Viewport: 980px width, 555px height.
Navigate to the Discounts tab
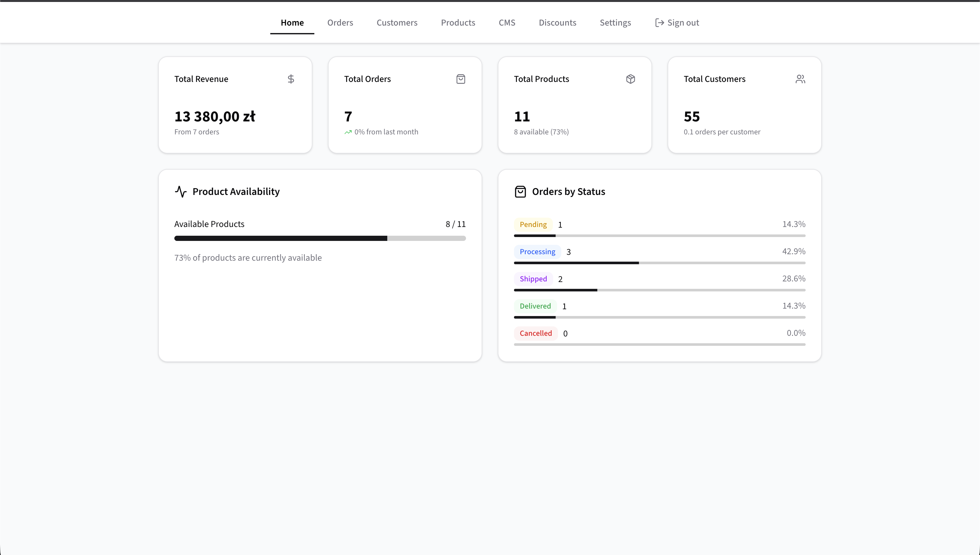click(557, 23)
